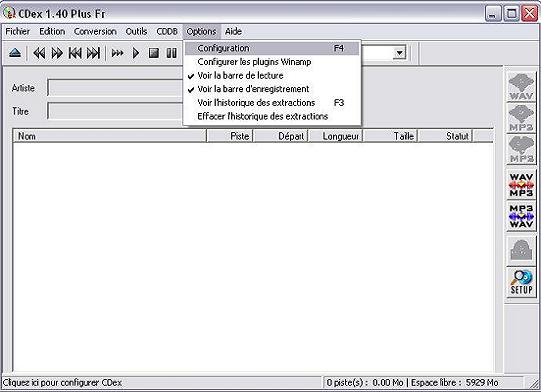Image resolution: width=541 pixels, height=392 pixels.
Task: Skip to next track icon
Action: 93,53
